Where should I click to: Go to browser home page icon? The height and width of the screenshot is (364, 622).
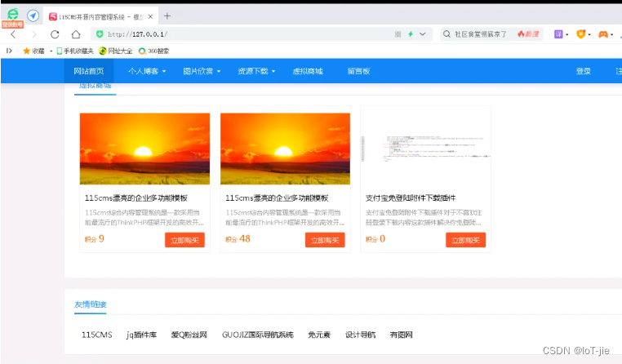coord(76,34)
